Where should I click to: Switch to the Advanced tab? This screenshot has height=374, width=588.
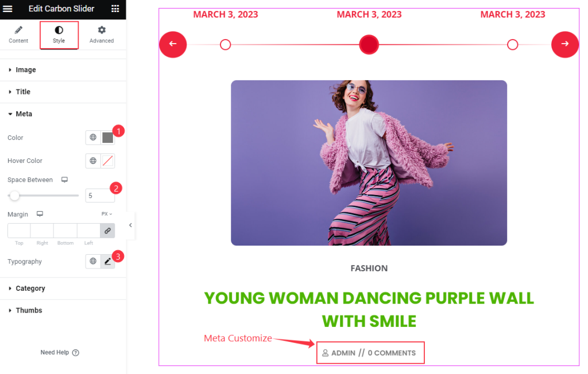(102, 35)
